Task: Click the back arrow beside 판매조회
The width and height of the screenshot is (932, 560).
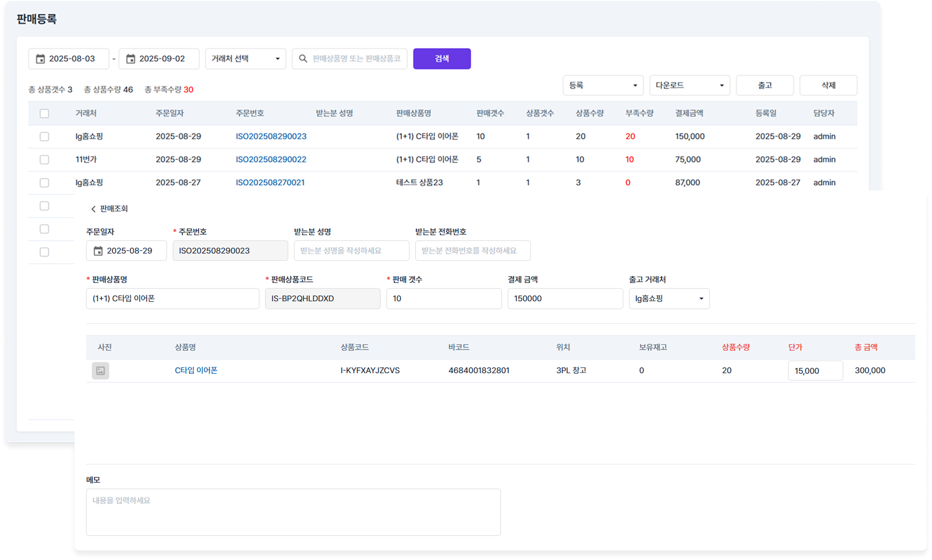Action: [93, 209]
